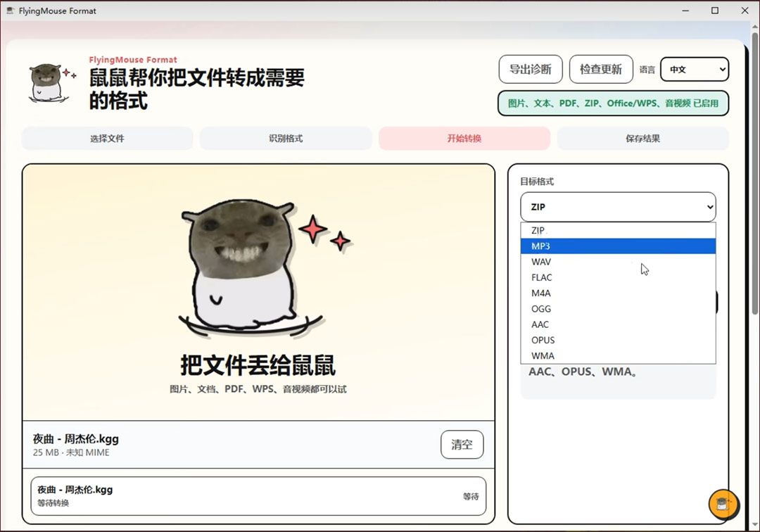760x532 pixels.
Task: Open the 中文 language dropdown
Action: (x=695, y=69)
